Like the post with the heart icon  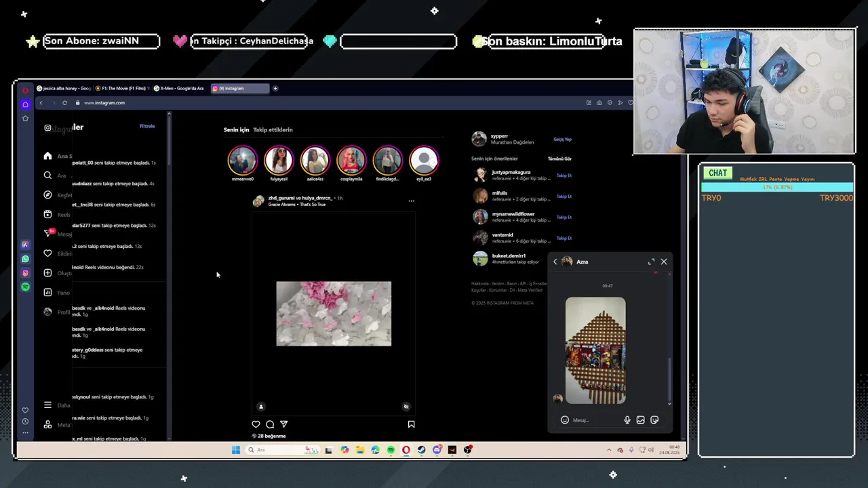click(256, 424)
